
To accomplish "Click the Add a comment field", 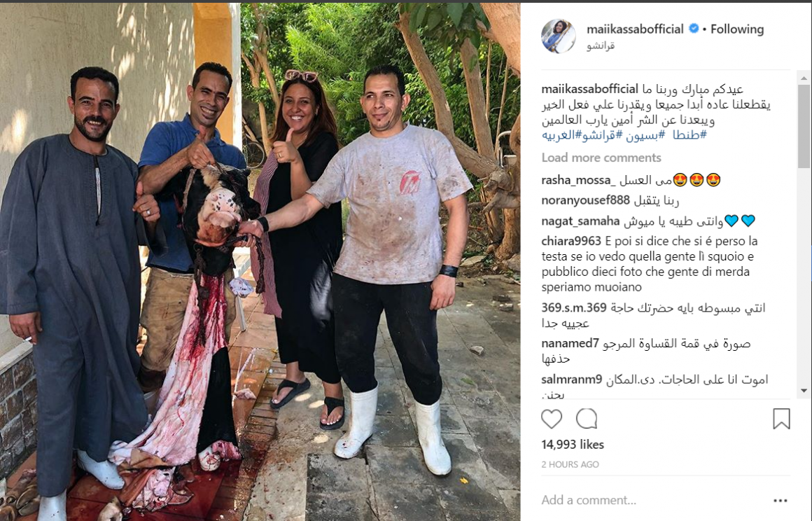I will [x=652, y=500].
